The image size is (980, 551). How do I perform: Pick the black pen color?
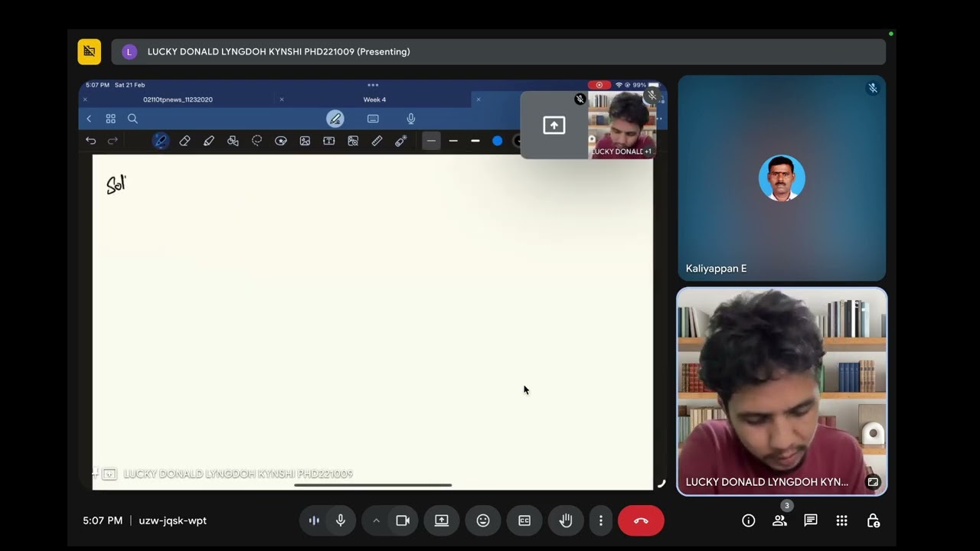517,141
